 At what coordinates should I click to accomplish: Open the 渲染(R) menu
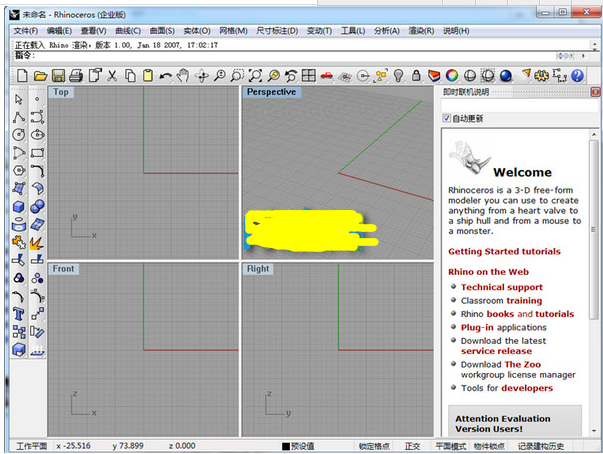pos(421,31)
